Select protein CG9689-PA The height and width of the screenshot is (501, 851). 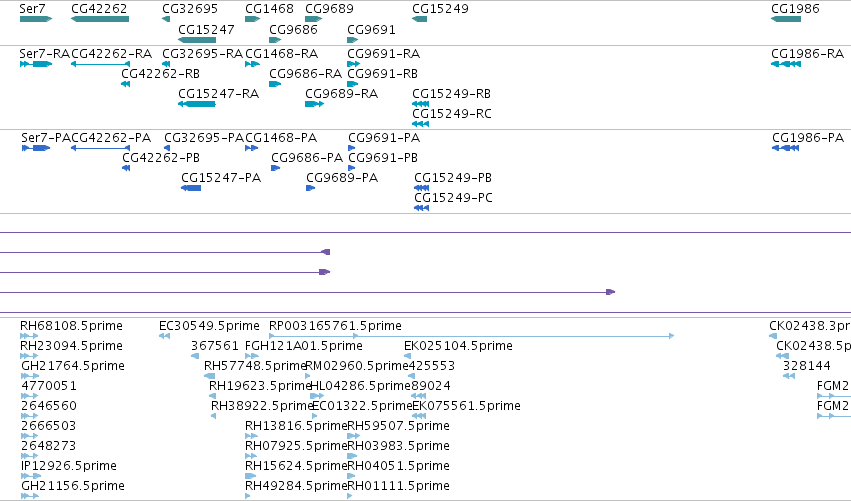tap(311, 188)
